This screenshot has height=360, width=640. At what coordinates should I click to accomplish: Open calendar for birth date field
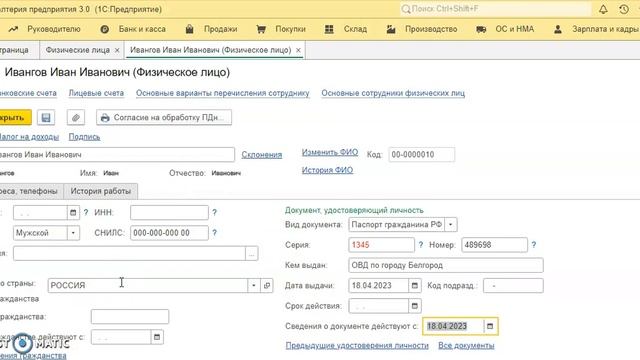pyautogui.click(x=73, y=212)
